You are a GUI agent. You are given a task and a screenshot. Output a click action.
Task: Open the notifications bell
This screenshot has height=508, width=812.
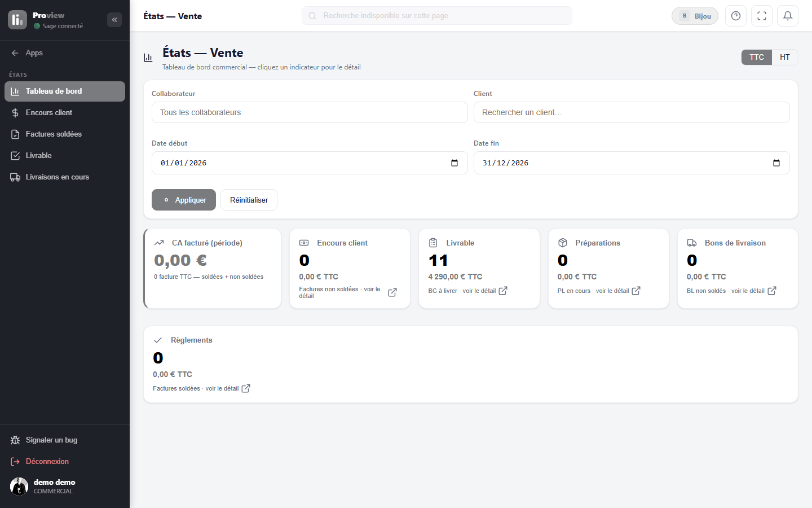pyautogui.click(x=788, y=16)
